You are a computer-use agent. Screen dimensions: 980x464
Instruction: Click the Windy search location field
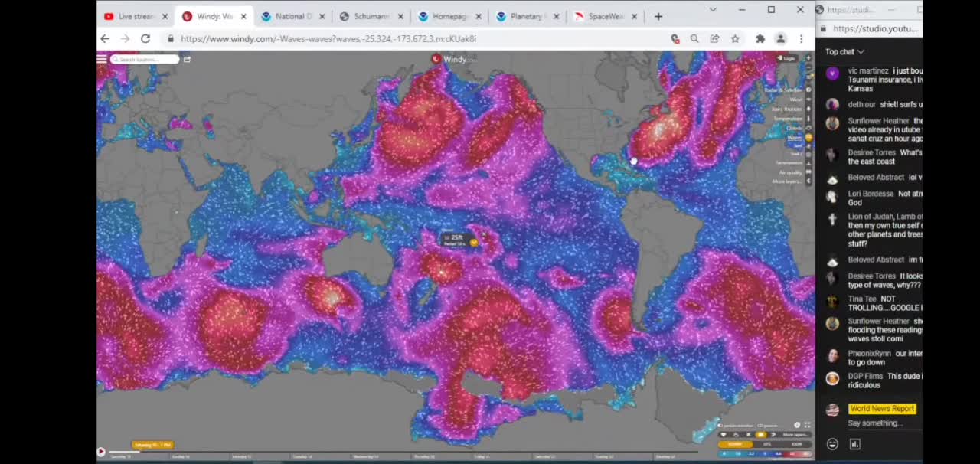click(x=145, y=59)
